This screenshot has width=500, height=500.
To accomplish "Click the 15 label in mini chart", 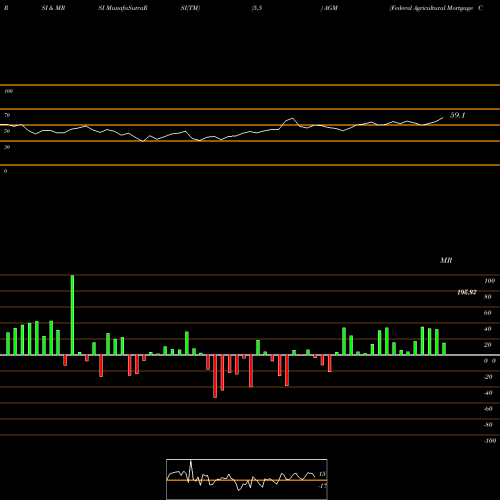I will click(x=322, y=474).
